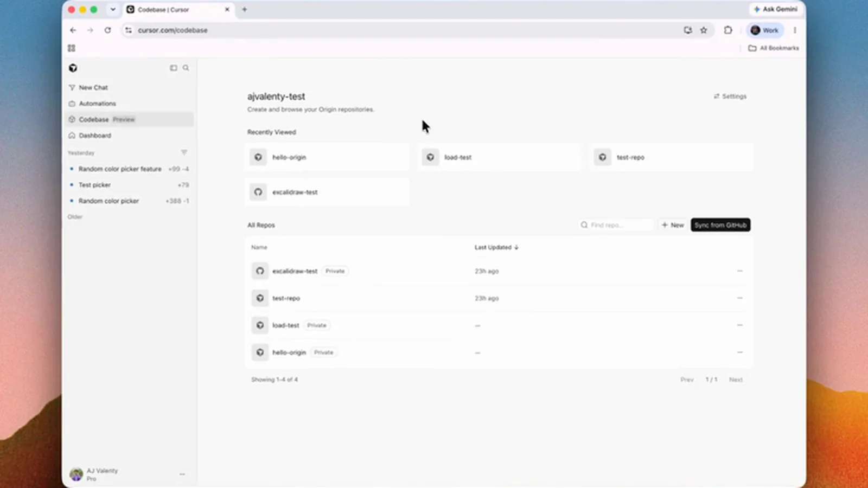This screenshot has width=868, height=488.
Task: Open the AJ Valenty account options menu
Action: click(182, 474)
